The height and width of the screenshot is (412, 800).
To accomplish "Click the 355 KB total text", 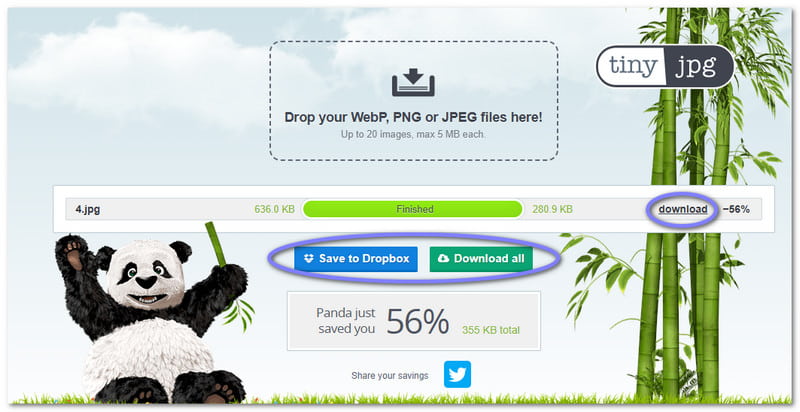I will (x=491, y=330).
